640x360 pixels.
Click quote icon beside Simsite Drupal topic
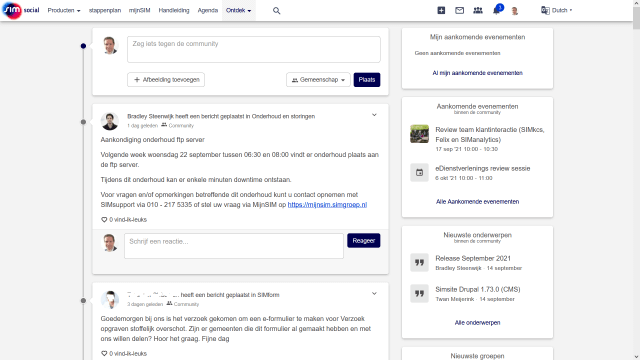(x=420, y=293)
